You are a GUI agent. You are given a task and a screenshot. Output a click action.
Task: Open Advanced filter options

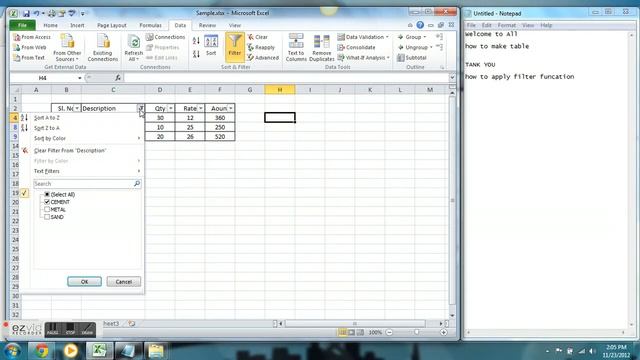tap(263, 58)
